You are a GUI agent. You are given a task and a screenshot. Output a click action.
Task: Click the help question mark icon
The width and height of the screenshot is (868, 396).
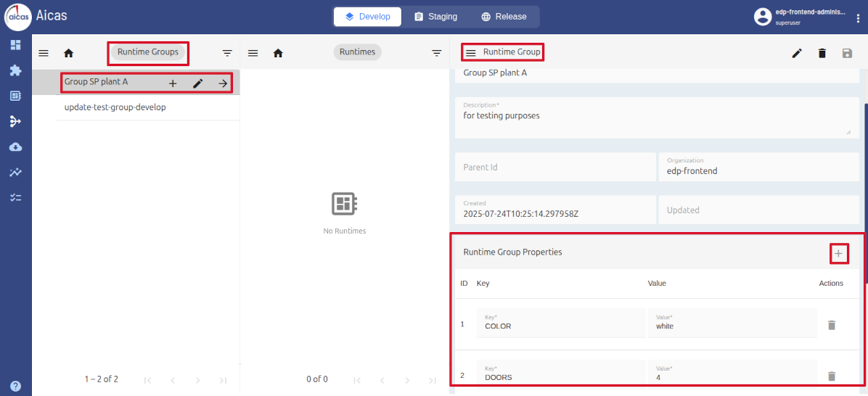click(15, 386)
